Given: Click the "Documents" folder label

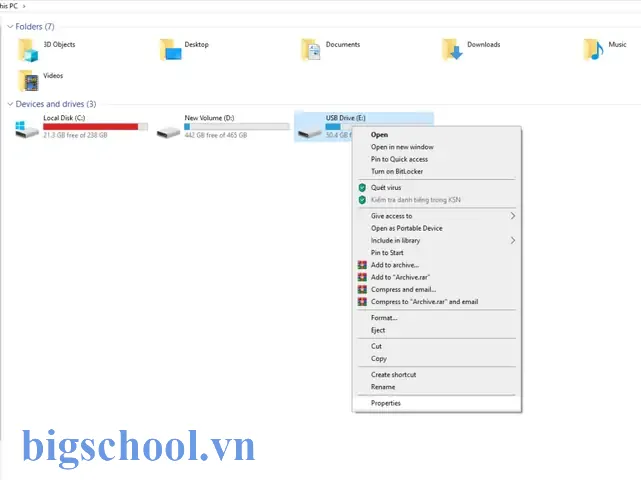Looking at the screenshot, I should click(x=343, y=45).
